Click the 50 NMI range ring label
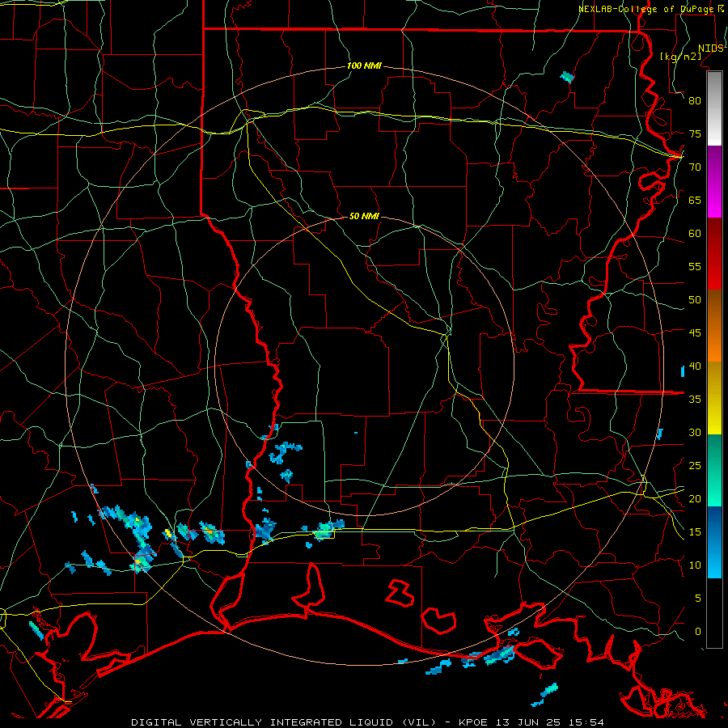This screenshot has height=728, width=728. (364, 216)
